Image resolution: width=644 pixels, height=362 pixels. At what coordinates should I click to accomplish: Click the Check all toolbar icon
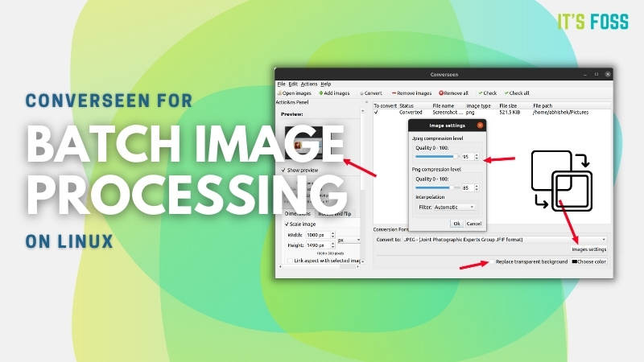pyautogui.click(x=506, y=93)
